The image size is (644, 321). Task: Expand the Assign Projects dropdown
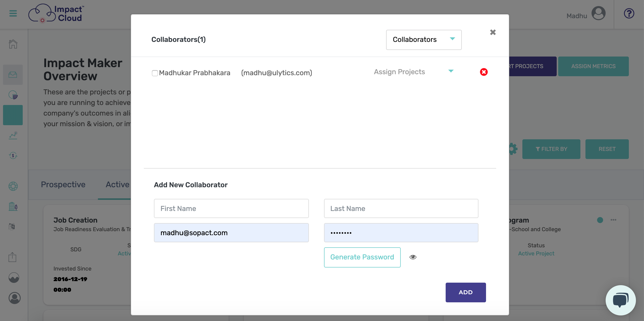(x=414, y=72)
